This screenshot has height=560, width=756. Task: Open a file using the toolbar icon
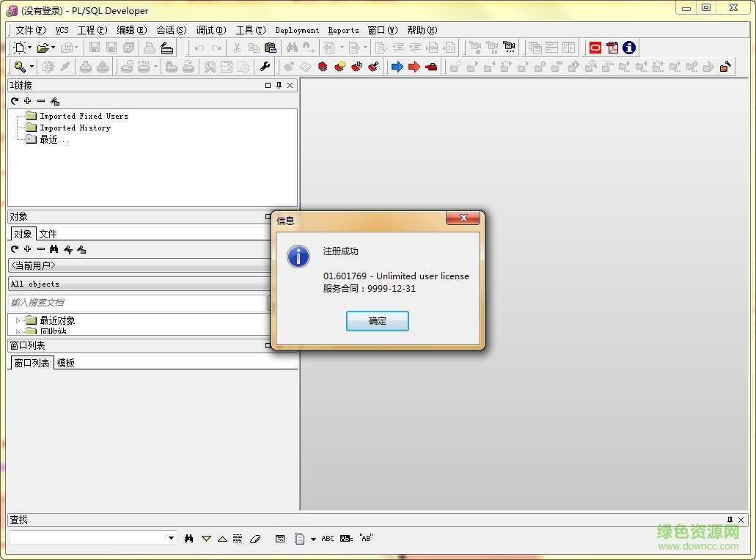(x=44, y=48)
